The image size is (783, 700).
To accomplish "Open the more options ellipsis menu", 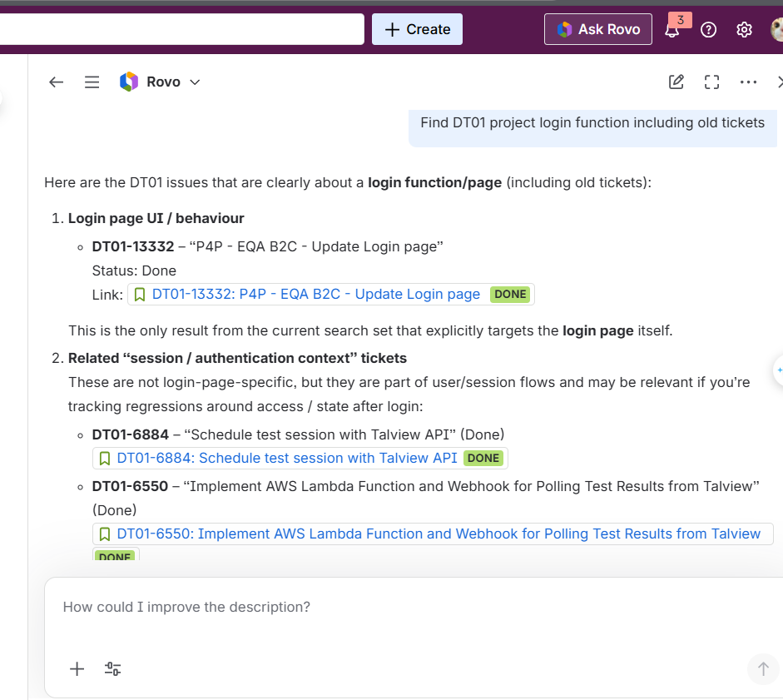I will [748, 82].
